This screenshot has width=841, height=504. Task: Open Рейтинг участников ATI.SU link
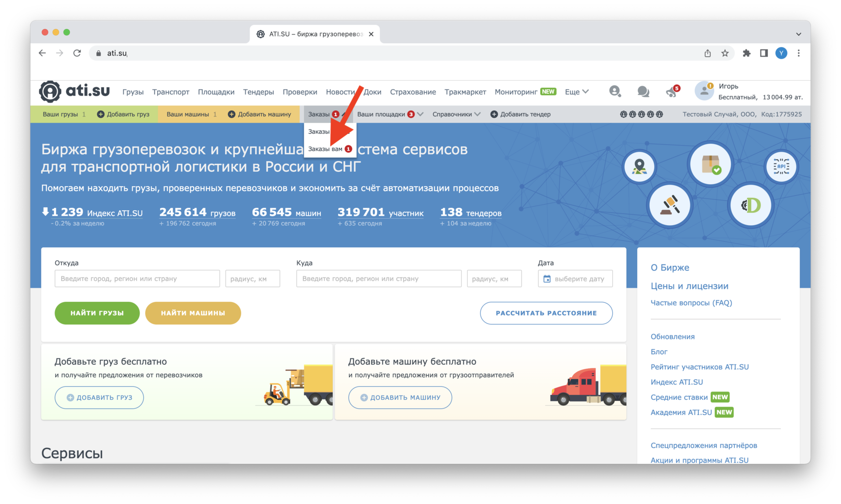[x=700, y=367]
